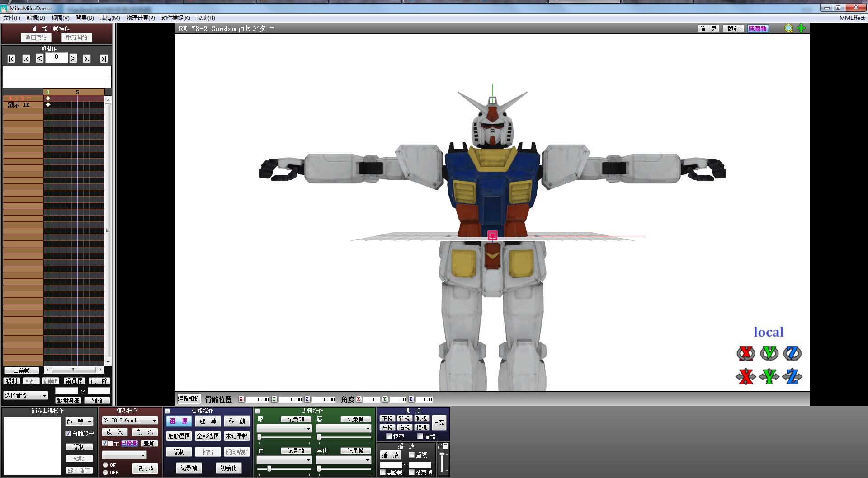Click the red X-axis rotate icon
This screenshot has height=478, width=868.
(746, 353)
